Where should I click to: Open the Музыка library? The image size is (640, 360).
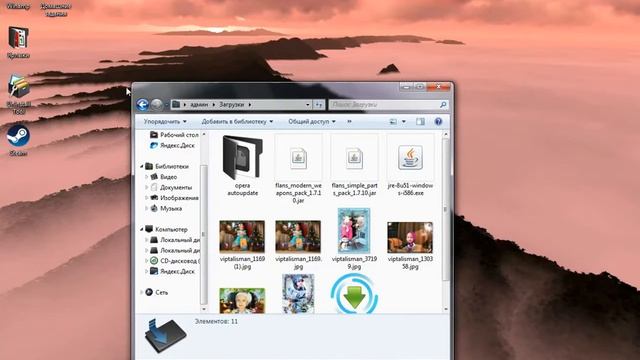(166, 208)
